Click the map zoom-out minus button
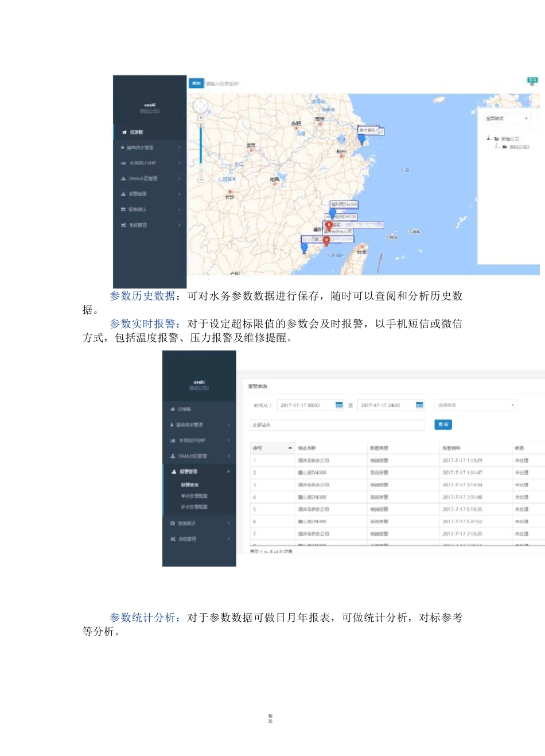545x756 pixels. pos(200,180)
